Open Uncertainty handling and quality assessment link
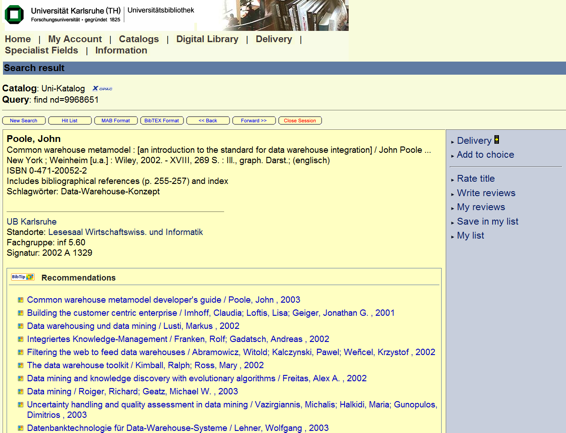566x433 pixels. pos(232,410)
